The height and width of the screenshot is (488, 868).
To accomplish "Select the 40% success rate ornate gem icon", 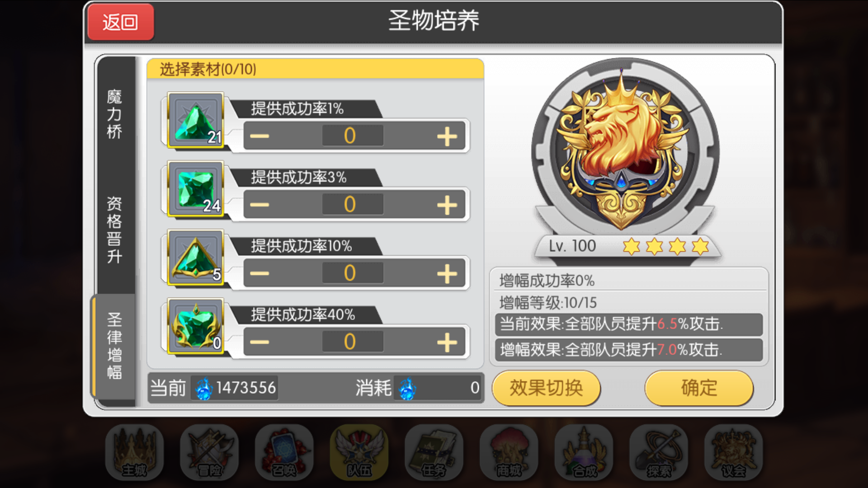I will pyautogui.click(x=196, y=326).
